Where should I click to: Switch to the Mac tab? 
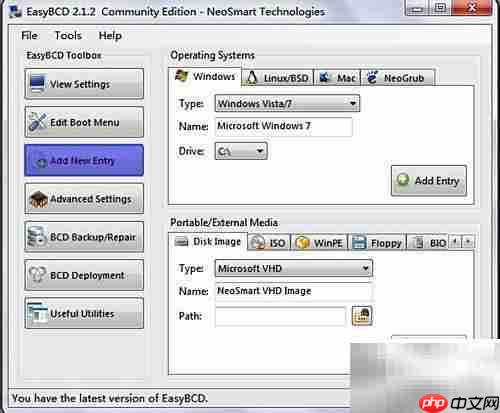tap(337, 78)
